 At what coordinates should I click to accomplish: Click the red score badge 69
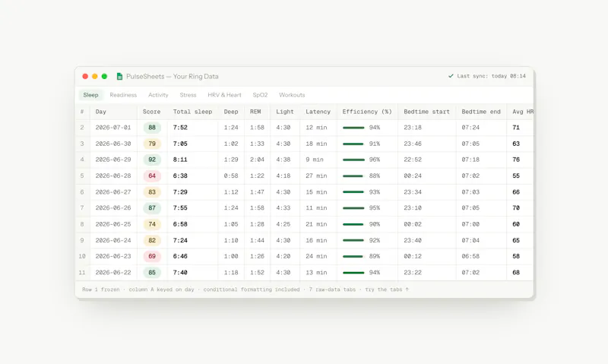point(152,256)
